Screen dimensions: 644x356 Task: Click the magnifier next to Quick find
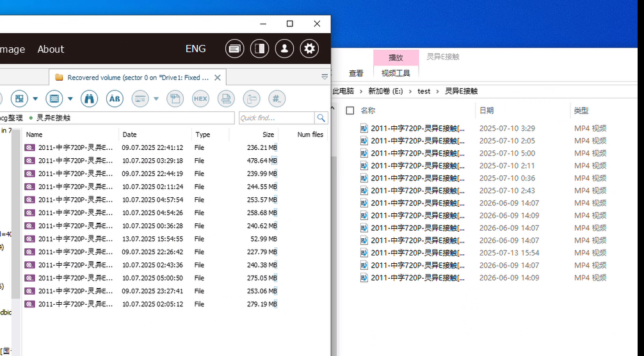pos(321,118)
